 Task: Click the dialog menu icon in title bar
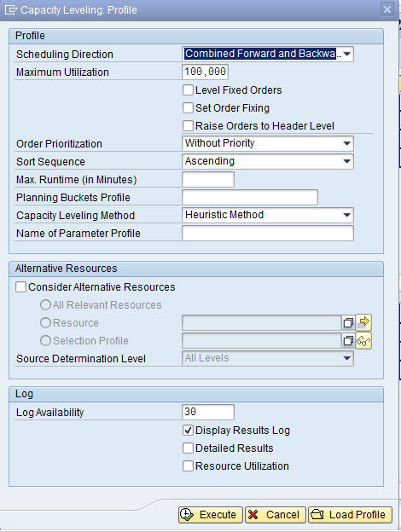click(x=10, y=10)
